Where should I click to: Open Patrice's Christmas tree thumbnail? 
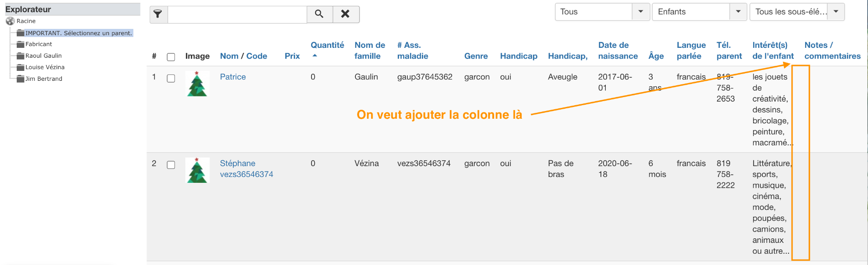(x=197, y=84)
